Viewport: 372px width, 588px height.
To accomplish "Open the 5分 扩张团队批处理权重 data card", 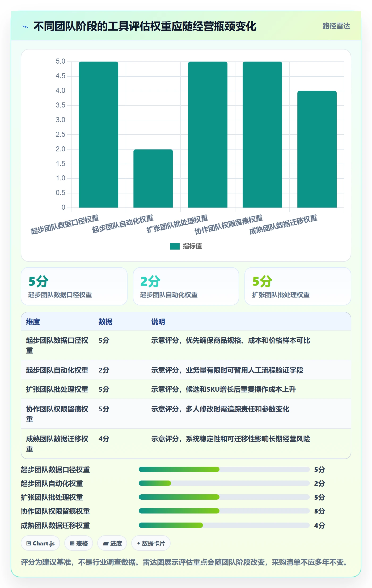I will click(x=298, y=286).
